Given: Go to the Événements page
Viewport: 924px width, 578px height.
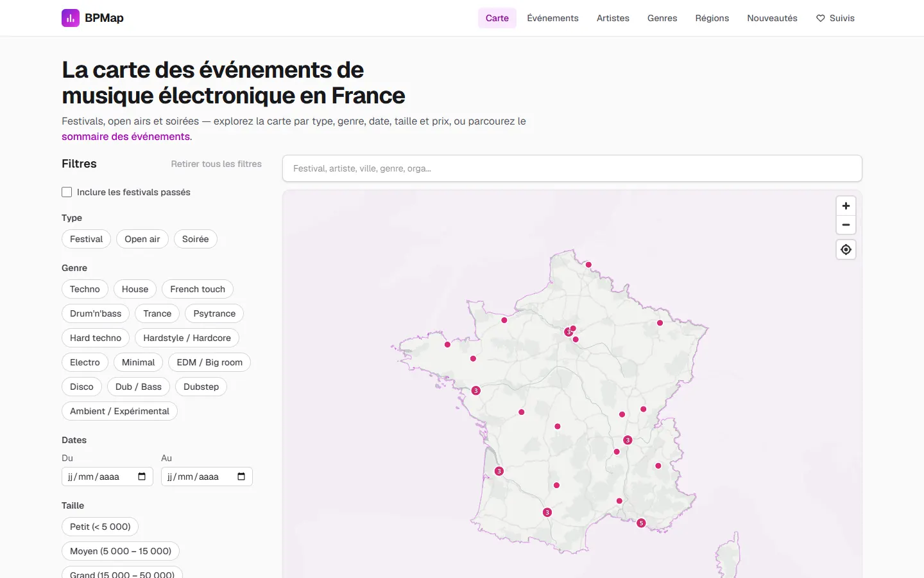Looking at the screenshot, I should click(552, 18).
